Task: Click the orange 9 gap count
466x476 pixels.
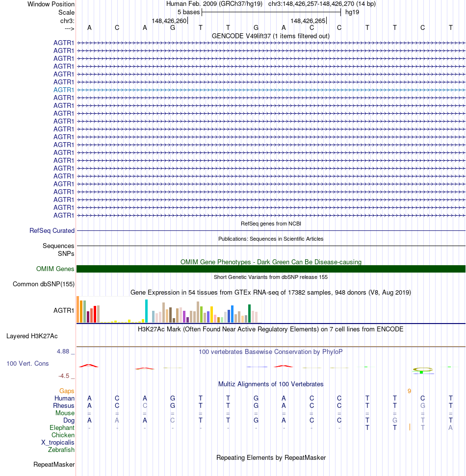Action: (409, 391)
